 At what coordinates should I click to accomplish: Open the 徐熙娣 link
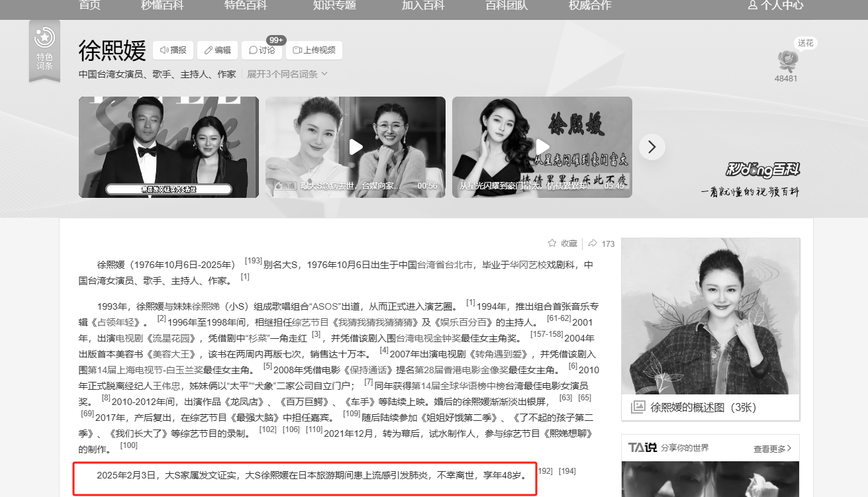[206, 306]
